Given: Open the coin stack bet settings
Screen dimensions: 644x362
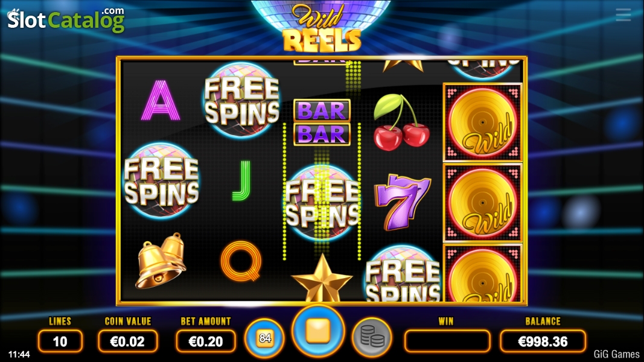Looking at the screenshot, I should 372,337.
